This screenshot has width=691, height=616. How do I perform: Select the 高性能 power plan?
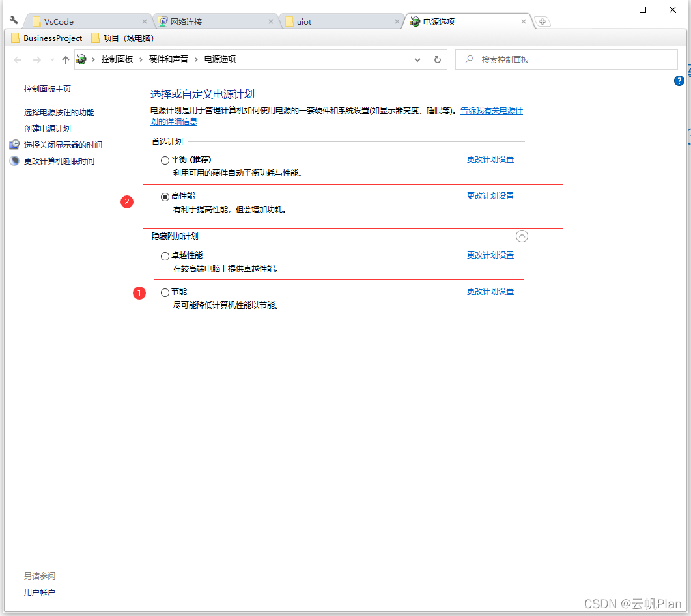(165, 197)
